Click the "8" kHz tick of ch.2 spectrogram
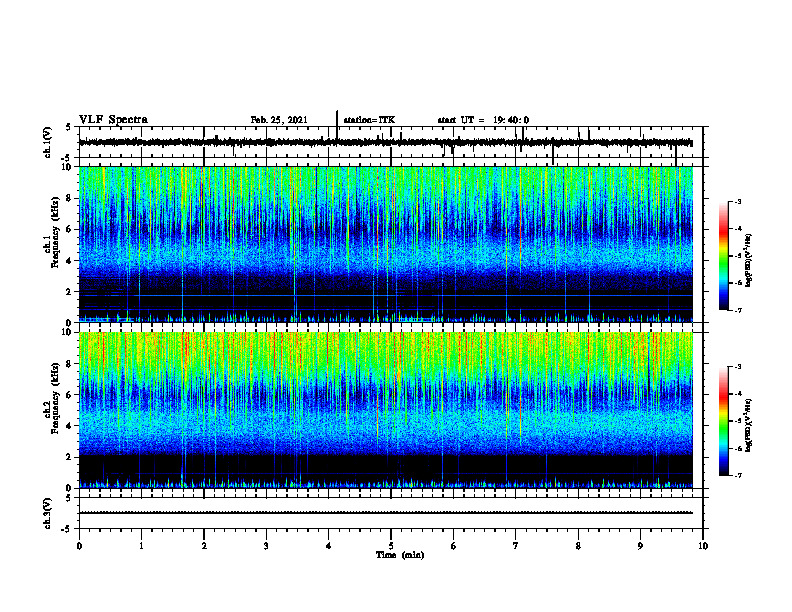The width and height of the screenshot is (792, 612). click(x=70, y=364)
